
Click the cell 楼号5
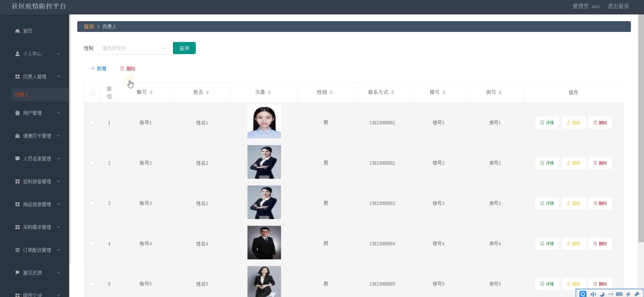[x=439, y=284]
